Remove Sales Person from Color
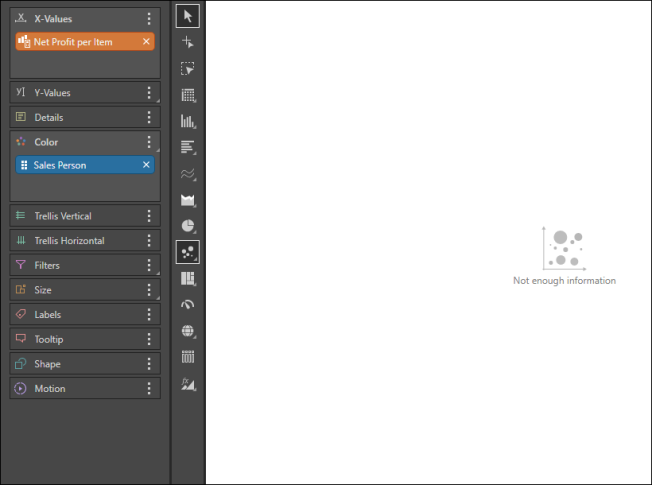Image resolution: width=652 pixels, height=485 pixels. [x=146, y=165]
